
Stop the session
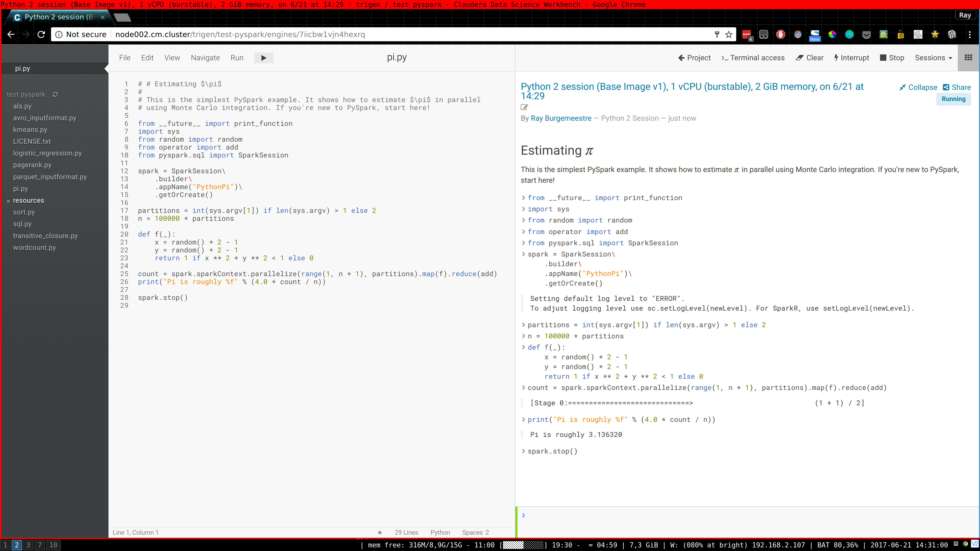pyautogui.click(x=892, y=58)
